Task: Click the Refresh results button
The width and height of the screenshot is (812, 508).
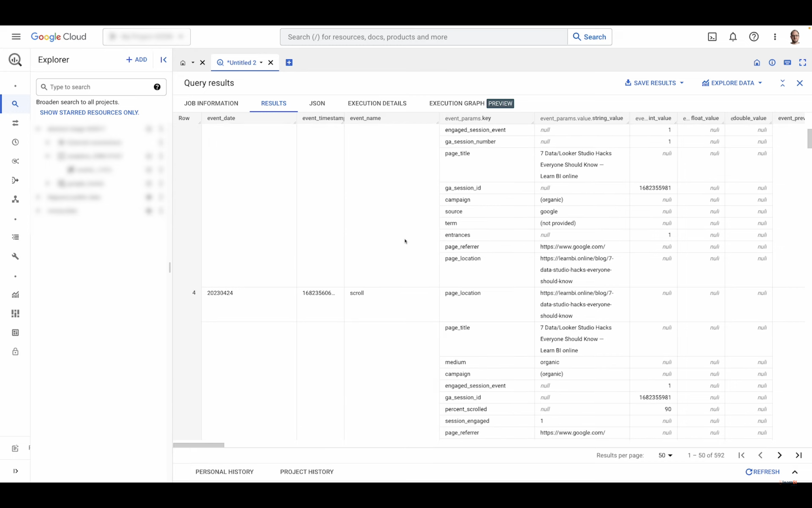Action: pos(763,472)
